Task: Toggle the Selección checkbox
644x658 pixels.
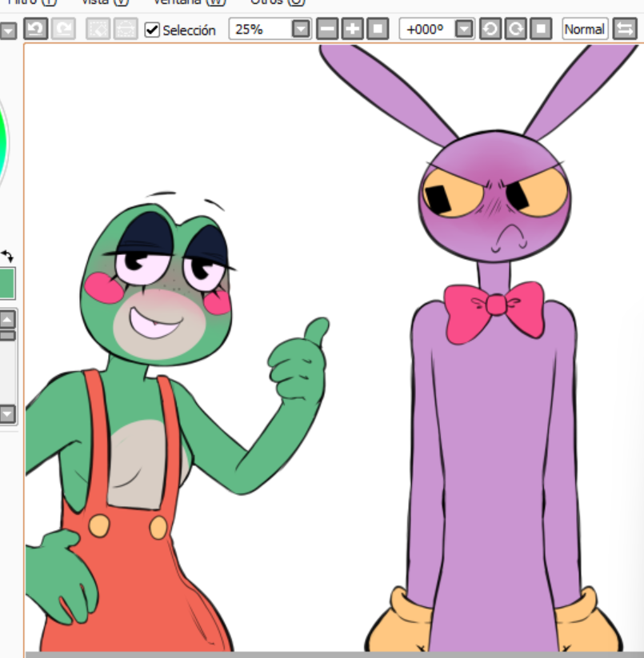Action: pyautogui.click(x=152, y=30)
